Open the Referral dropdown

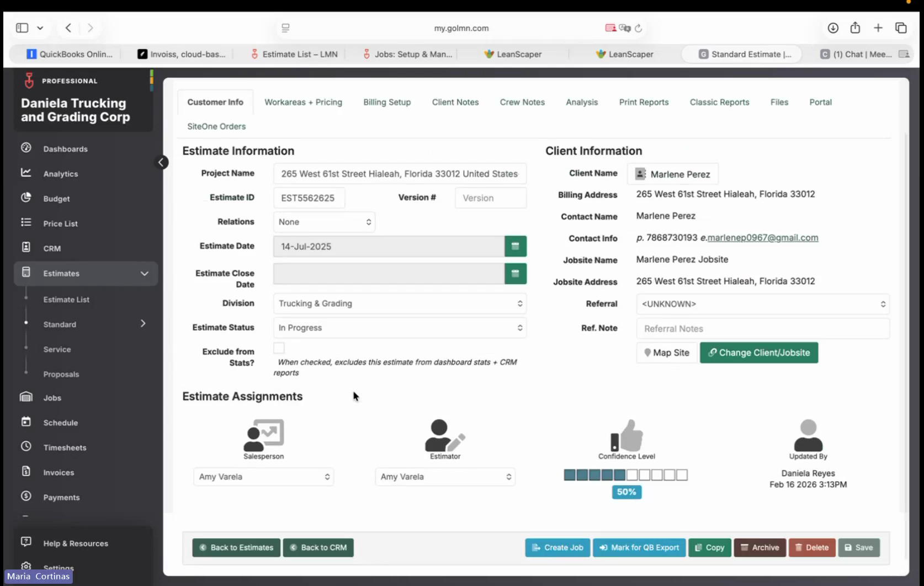(x=763, y=304)
